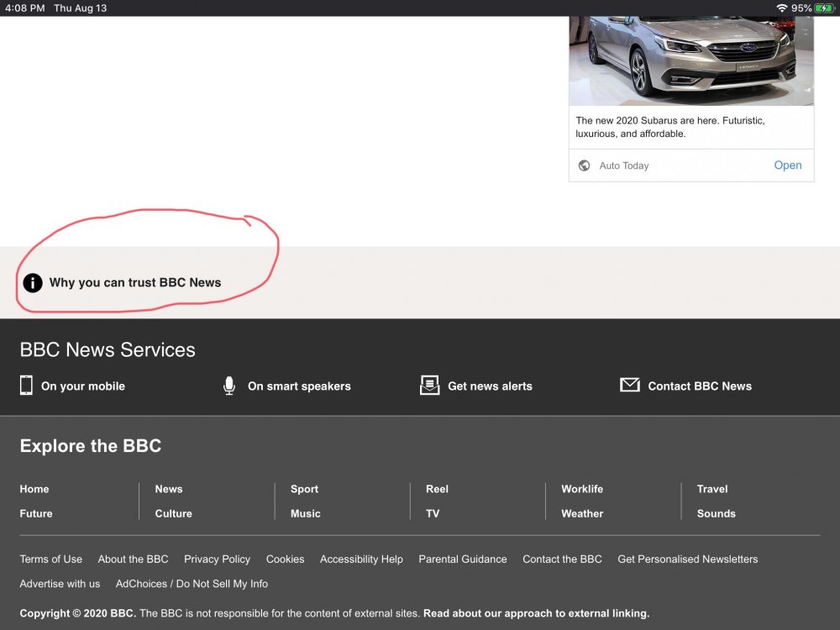The image size is (840, 630).
Task: Tap the Auto Today advertiser name
Action: [624, 166]
